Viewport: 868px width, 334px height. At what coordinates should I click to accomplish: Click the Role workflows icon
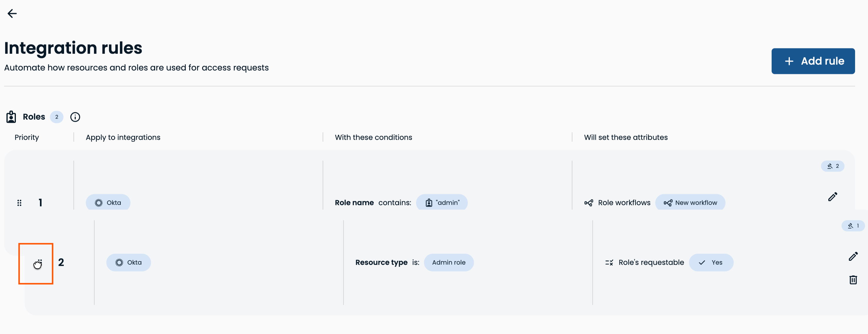[x=589, y=203]
